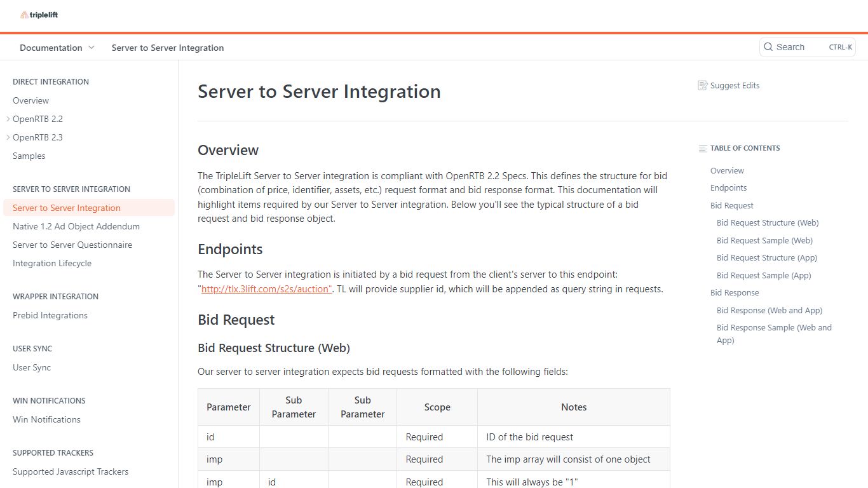Click the DIRECT INTEGRATION section heading
The image size is (868, 488).
click(51, 81)
